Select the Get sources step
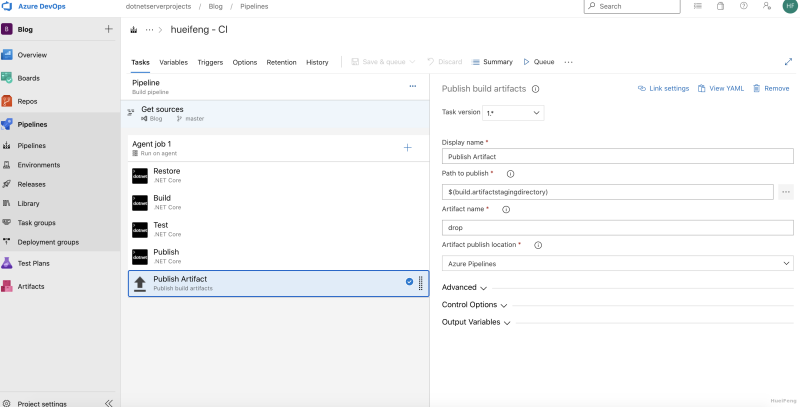 tap(275, 113)
